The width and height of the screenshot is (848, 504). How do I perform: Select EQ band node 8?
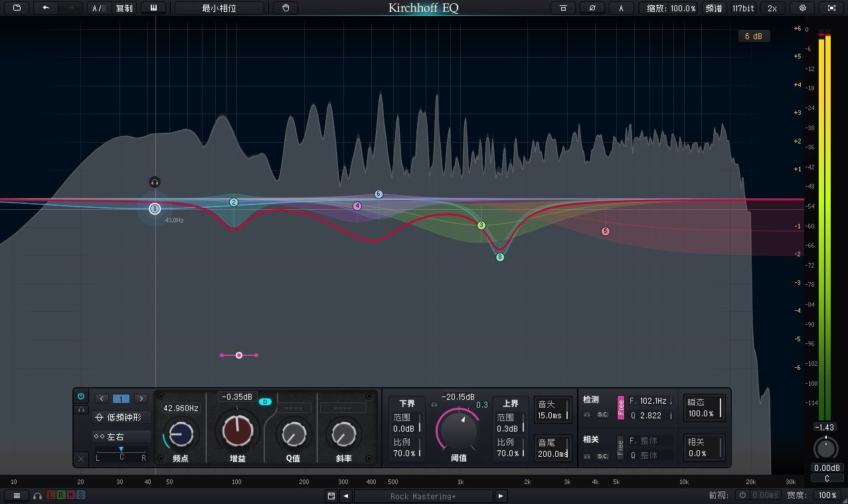pyautogui.click(x=500, y=257)
